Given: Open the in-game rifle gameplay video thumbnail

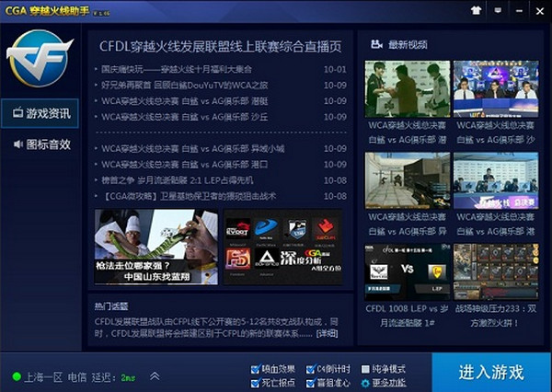Looking at the screenshot, I should (x=408, y=180).
